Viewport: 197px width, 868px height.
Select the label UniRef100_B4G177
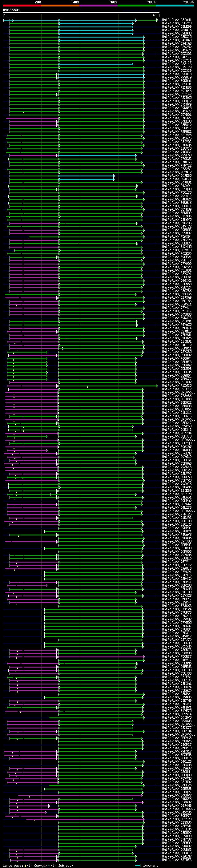point(177,57)
